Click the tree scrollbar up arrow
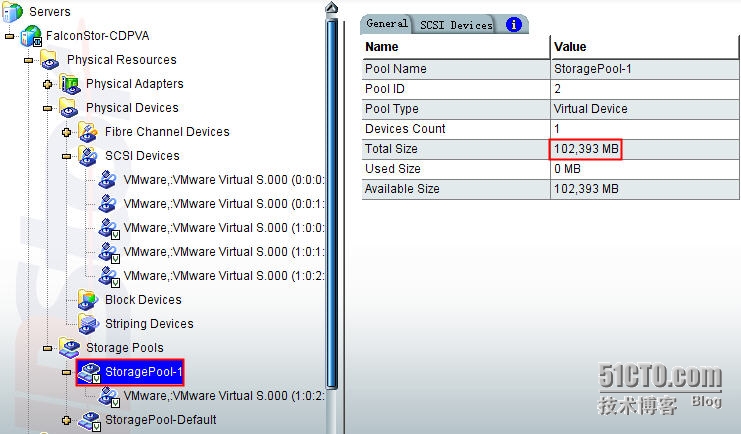 pos(332,8)
